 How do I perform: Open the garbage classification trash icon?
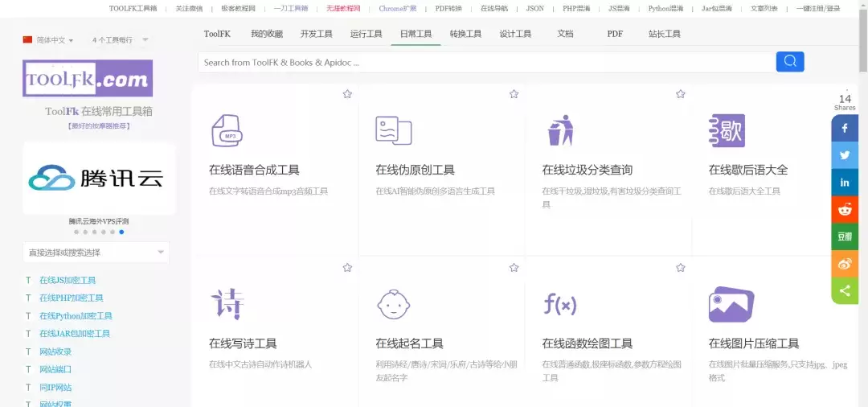point(561,130)
